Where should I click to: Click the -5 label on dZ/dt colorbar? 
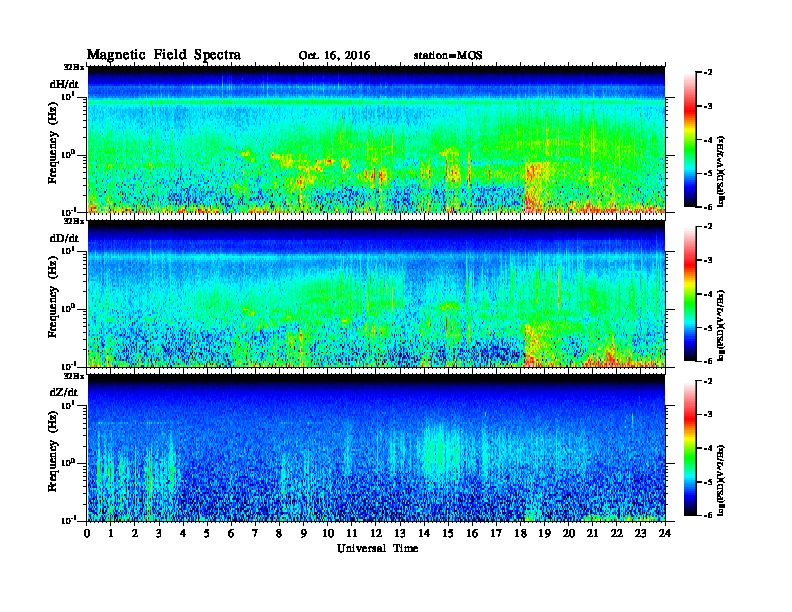[708, 482]
